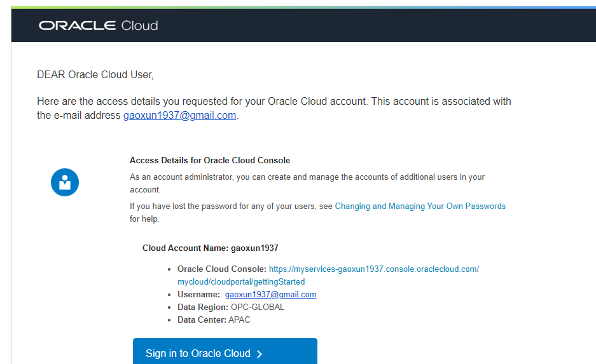Click 'Cloud Account Name: gaoxun1937' text

210,248
